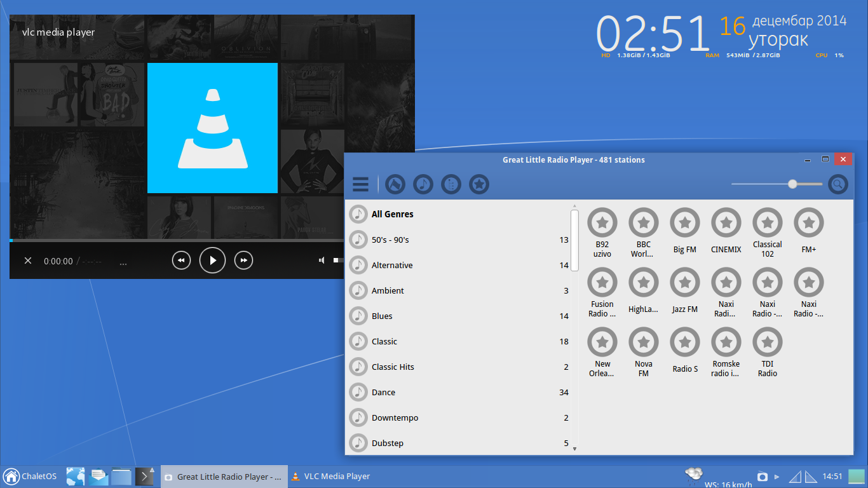Click the radio tray icon
The width and height of the screenshot is (868, 488).
pyautogui.click(x=763, y=477)
